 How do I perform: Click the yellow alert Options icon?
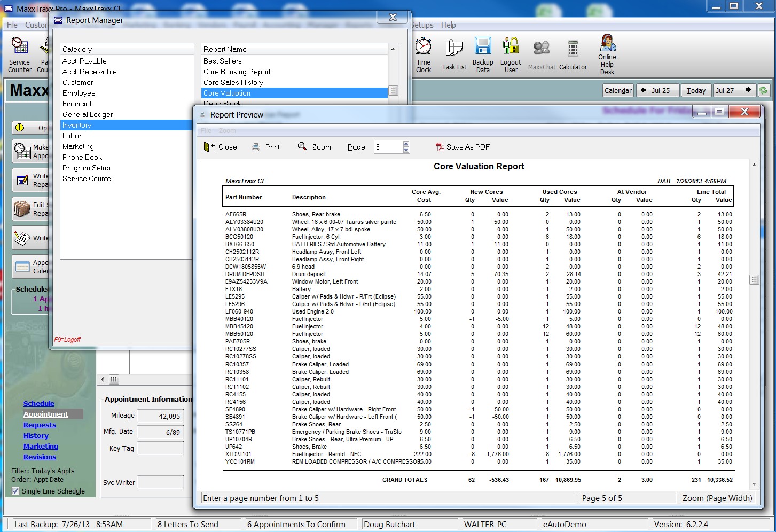point(20,128)
